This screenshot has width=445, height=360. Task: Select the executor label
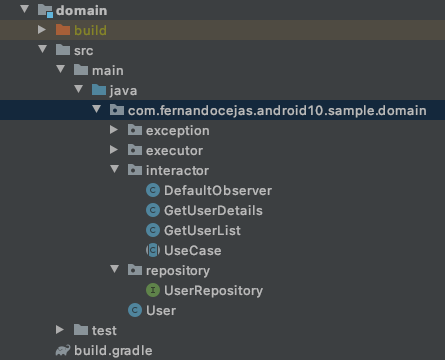click(x=174, y=151)
